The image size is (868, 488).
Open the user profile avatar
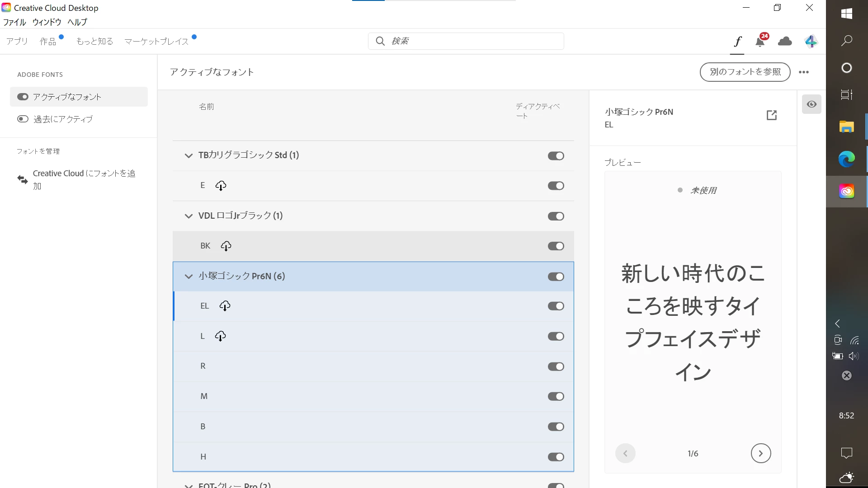[811, 42]
